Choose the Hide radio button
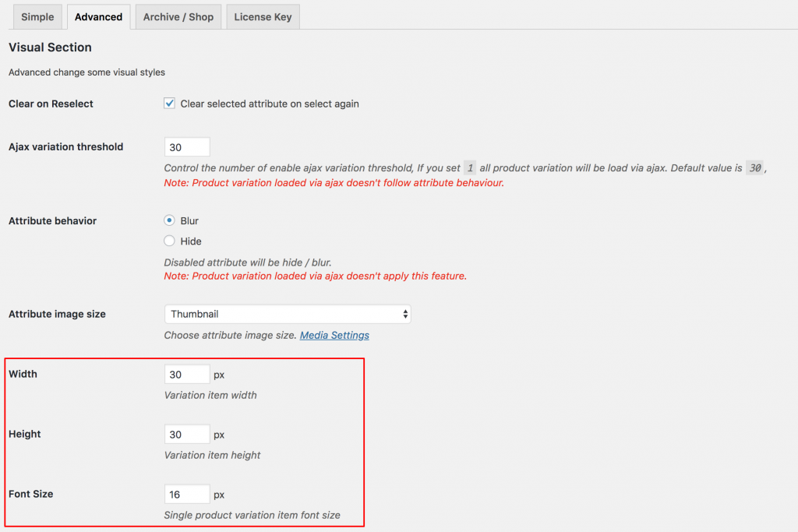Screen dimensions: 798x532 tap(169, 241)
